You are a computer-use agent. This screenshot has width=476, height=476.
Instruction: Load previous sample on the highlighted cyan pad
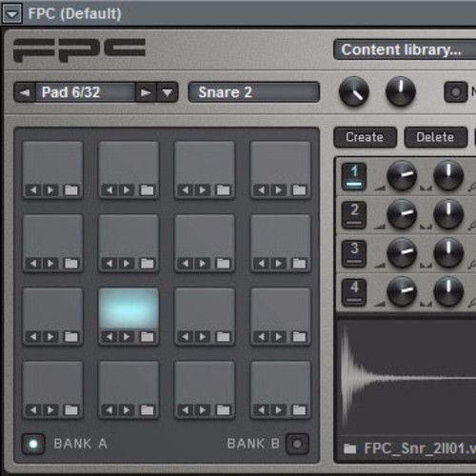[109, 337]
